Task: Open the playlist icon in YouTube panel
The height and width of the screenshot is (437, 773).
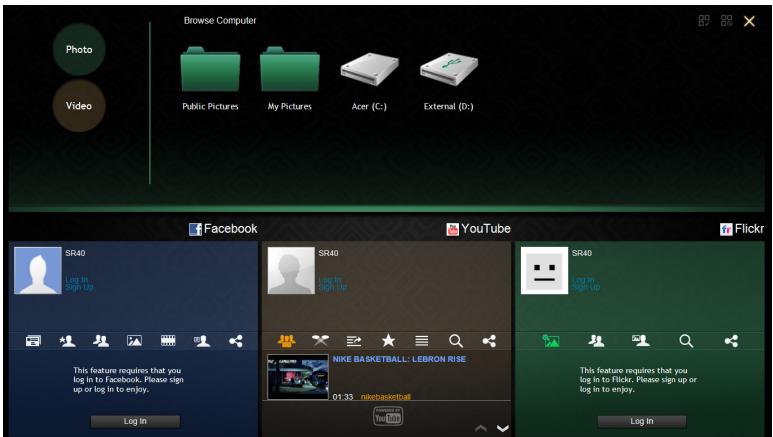Action: 354,341
